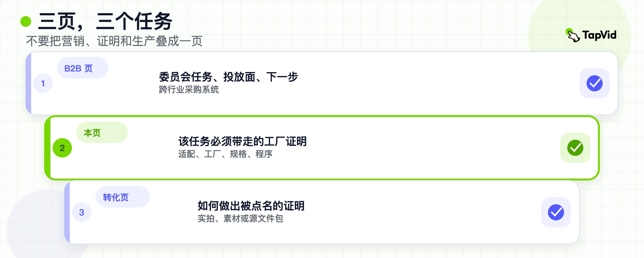This screenshot has width=644, height=258.
Task: Click the heading 如何做出被点名的证明
Action: coord(251,206)
